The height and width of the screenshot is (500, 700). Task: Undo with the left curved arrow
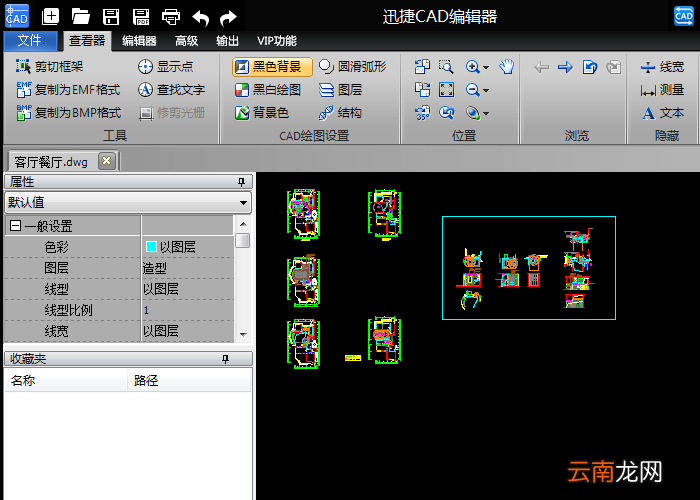click(201, 18)
